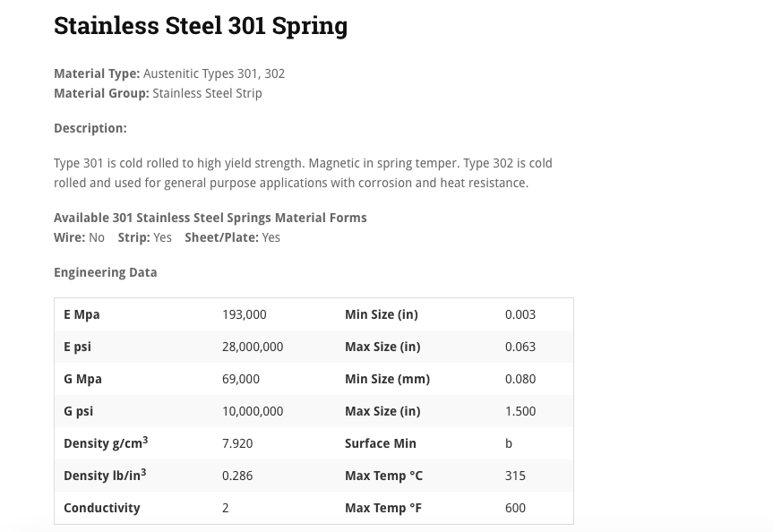773x532 pixels.
Task: Click the Wire: No entry
Action: [x=79, y=237]
